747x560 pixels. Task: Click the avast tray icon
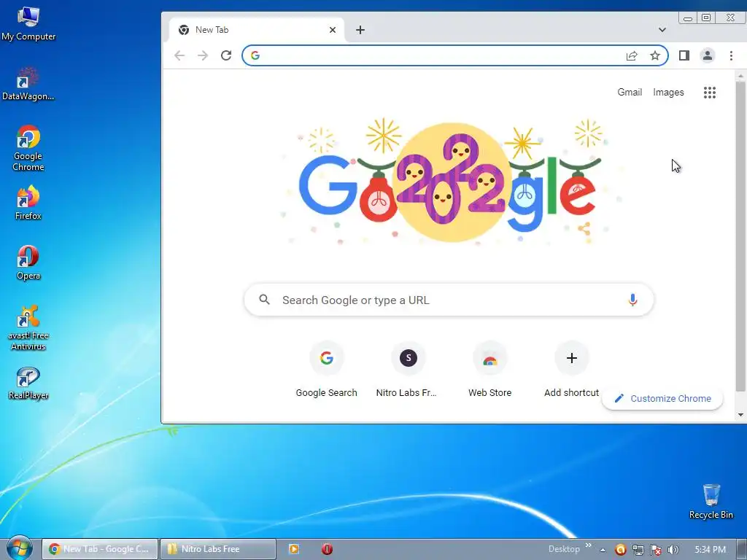[620, 550]
